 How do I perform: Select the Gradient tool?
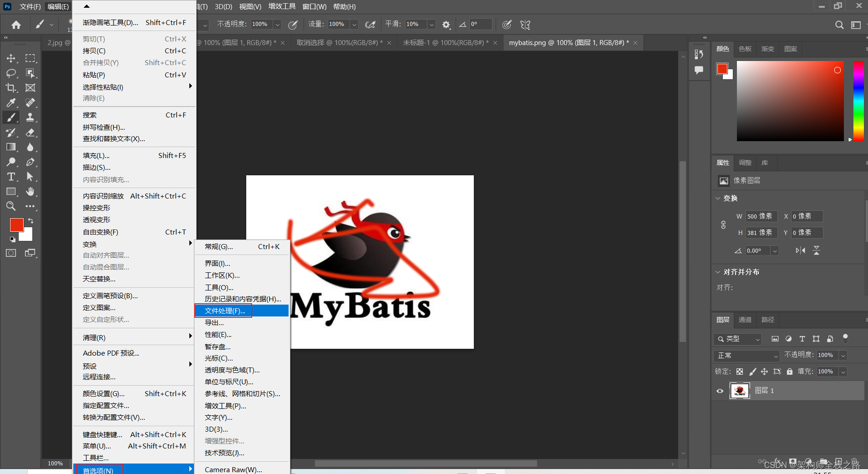coord(11,147)
